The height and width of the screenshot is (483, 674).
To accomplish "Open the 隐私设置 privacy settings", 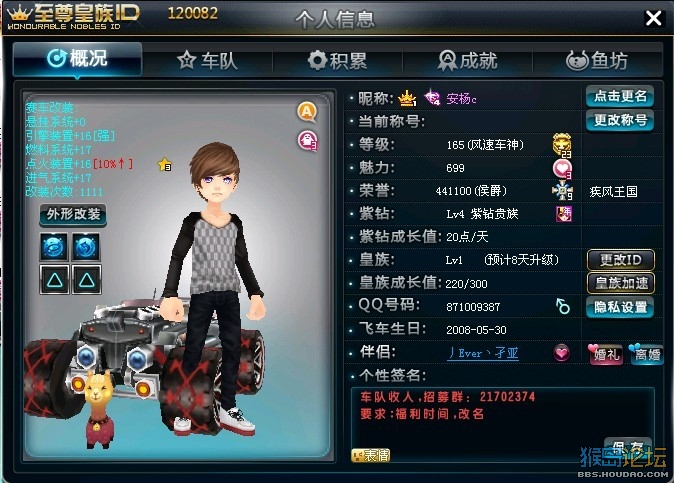I will [x=620, y=307].
